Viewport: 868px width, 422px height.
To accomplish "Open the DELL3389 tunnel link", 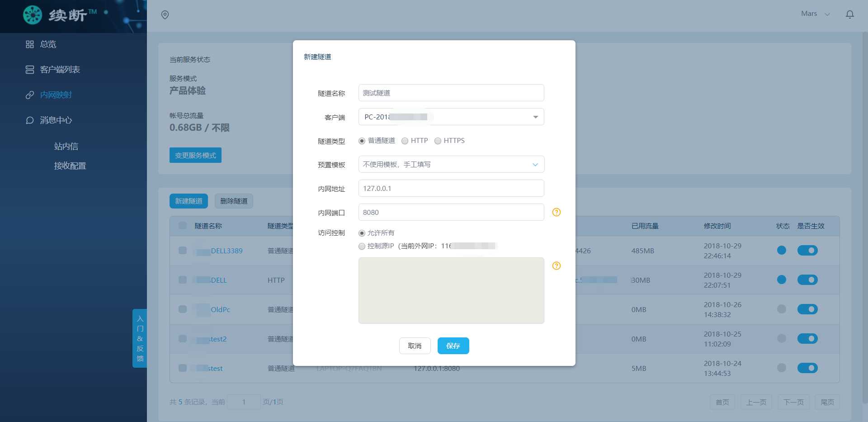I will (x=226, y=251).
